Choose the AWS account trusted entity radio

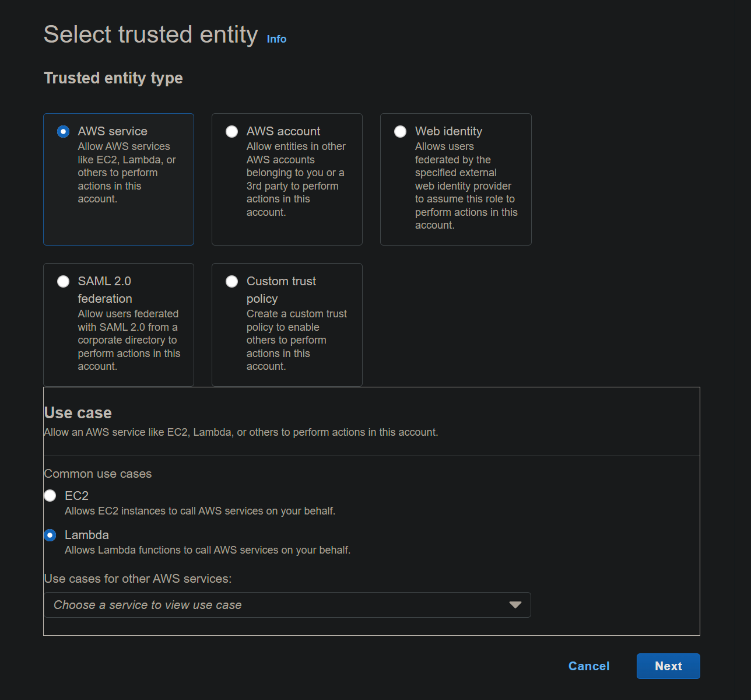click(x=231, y=132)
